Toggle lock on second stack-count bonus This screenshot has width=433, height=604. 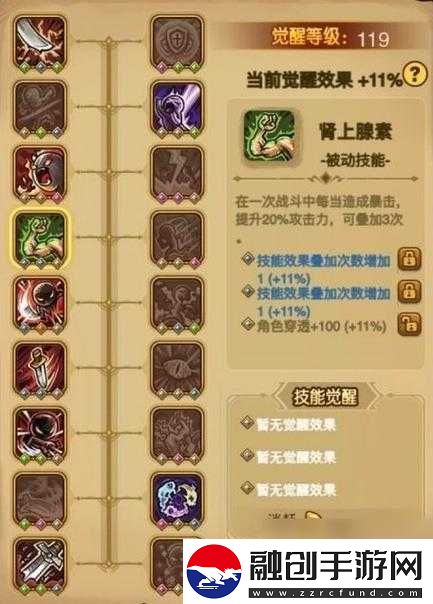coord(409,292)
